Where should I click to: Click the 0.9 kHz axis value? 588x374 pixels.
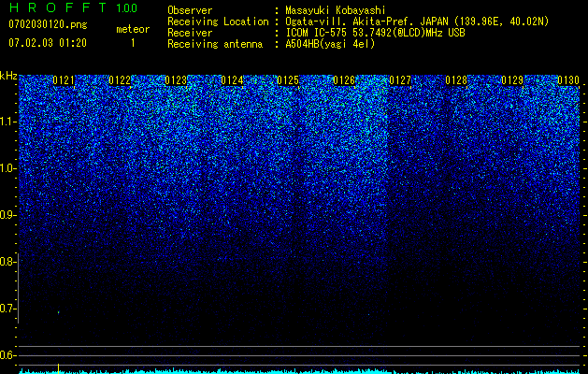[7, 215]
